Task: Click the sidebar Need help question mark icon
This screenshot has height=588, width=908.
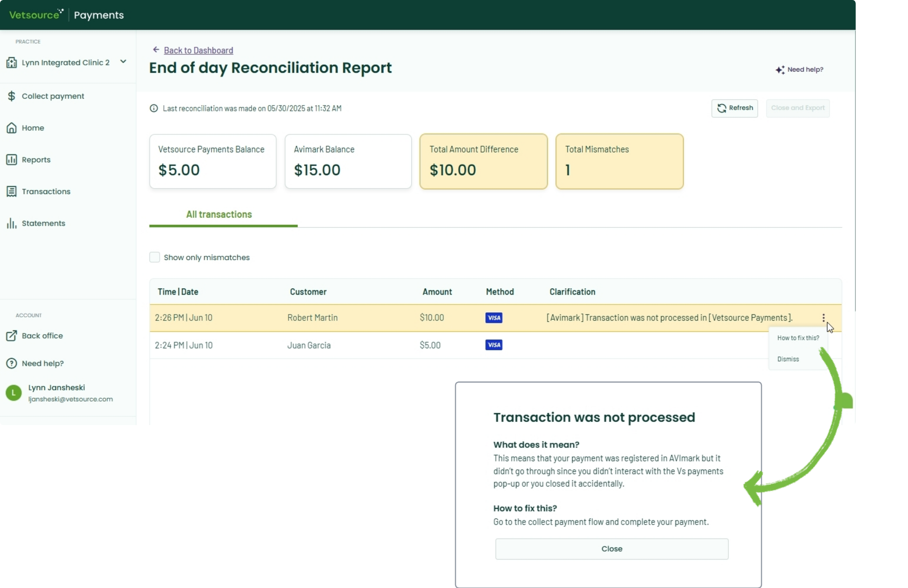Action: point(11,363)
